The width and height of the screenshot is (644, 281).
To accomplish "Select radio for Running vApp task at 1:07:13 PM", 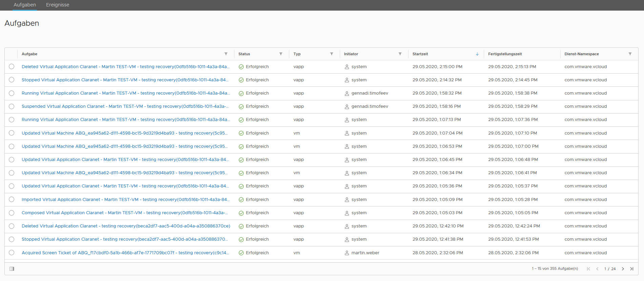I will coord(12,120).
